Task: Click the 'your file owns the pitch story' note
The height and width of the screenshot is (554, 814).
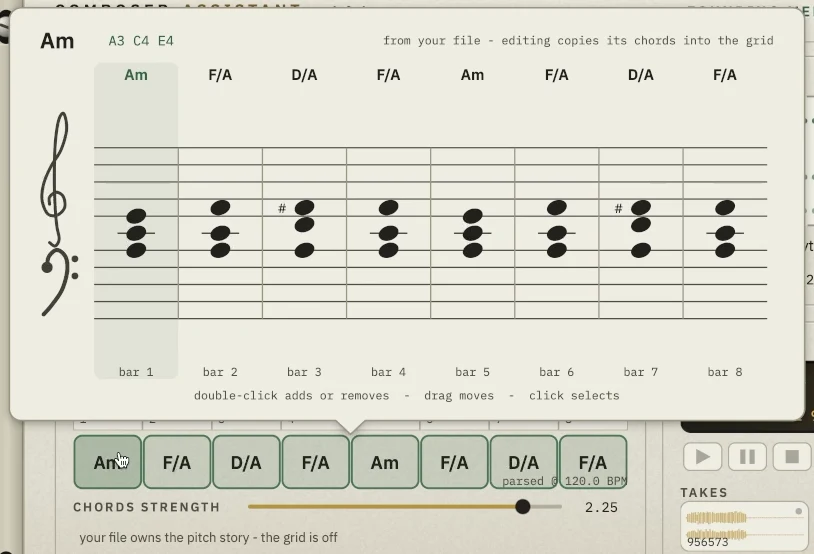Action: coord(208,537)
